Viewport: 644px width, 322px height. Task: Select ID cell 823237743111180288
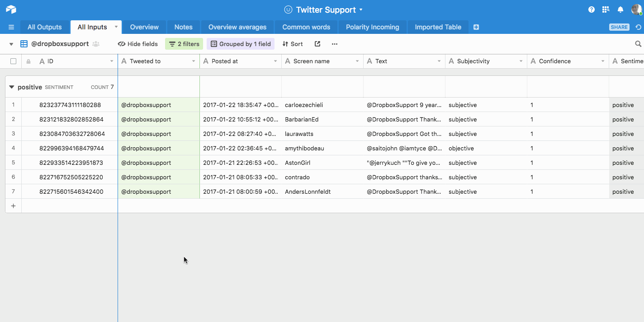point(70,105)
